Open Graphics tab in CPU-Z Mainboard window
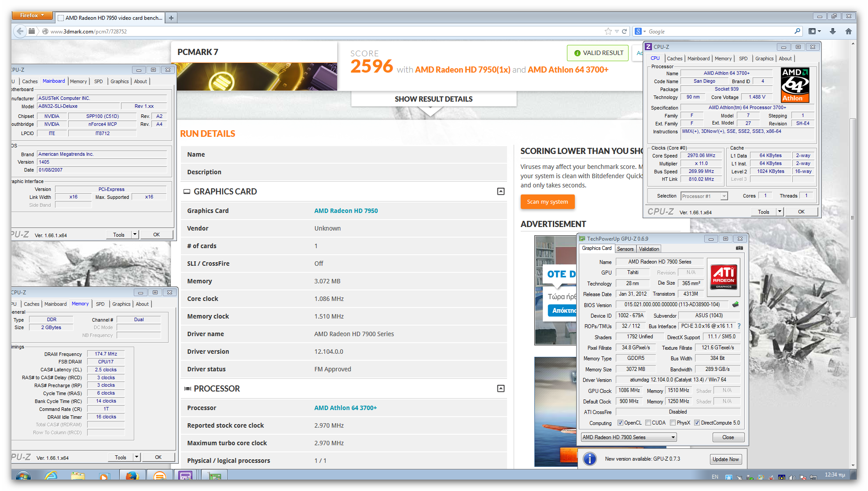The image size is (868, 491). pyautogui.click(x=119, y=81)
